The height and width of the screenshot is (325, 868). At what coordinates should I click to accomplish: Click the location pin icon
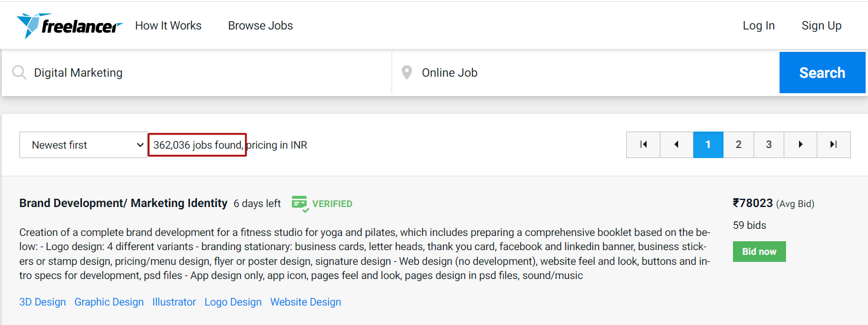tap(406, 73)
